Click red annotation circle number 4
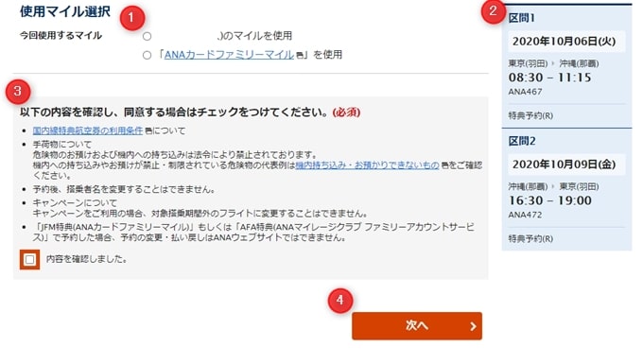643x364 pixels. [340, 301]
